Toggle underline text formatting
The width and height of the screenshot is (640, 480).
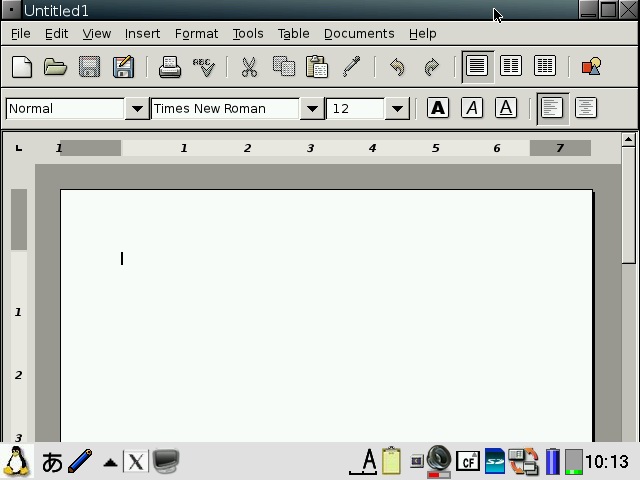click(506, 108)
